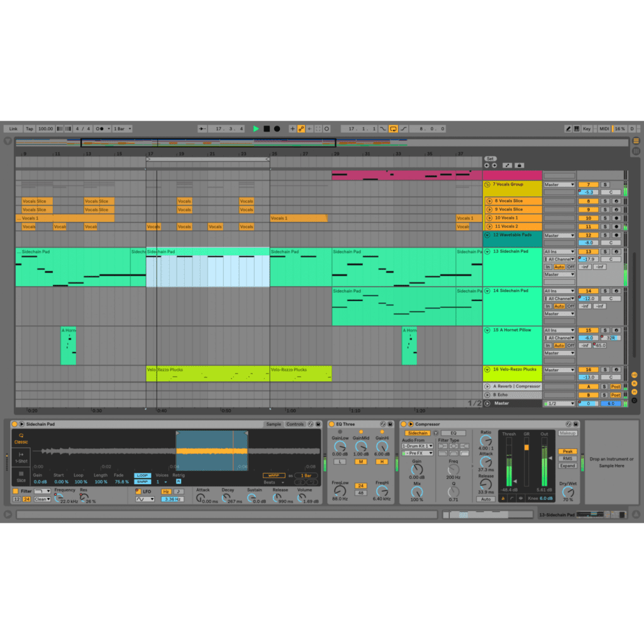Toggle the yellow Loop switch
644x644 pixels.
pyautogui.click(x=394, y=128)
